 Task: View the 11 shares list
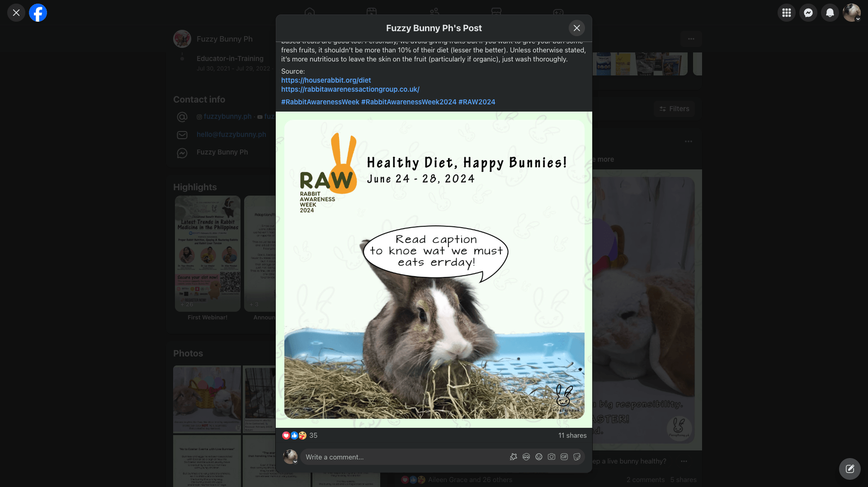[x=572, y=435]
